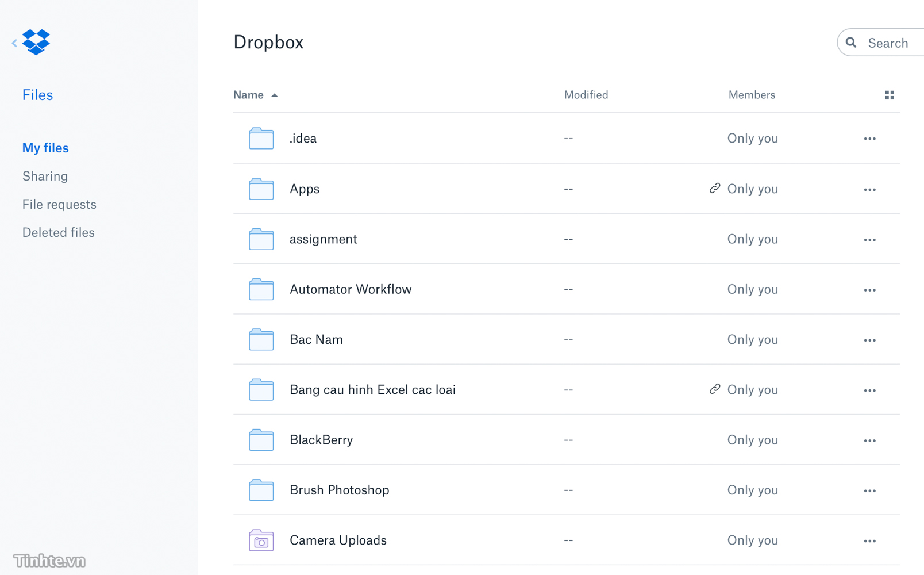Click the back chevron beside Dropbox logo

(14, 43)
